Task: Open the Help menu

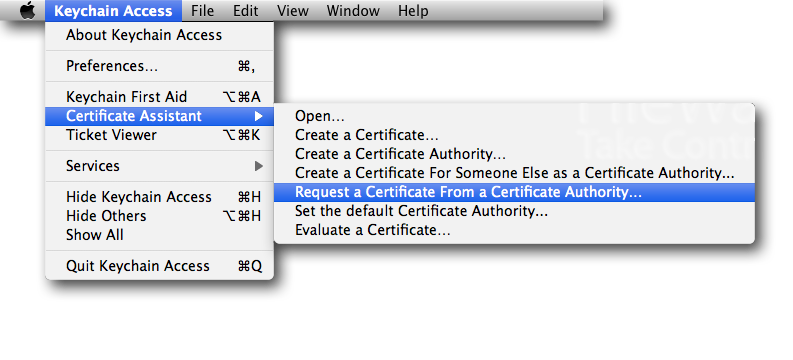Action: point(413,11)
